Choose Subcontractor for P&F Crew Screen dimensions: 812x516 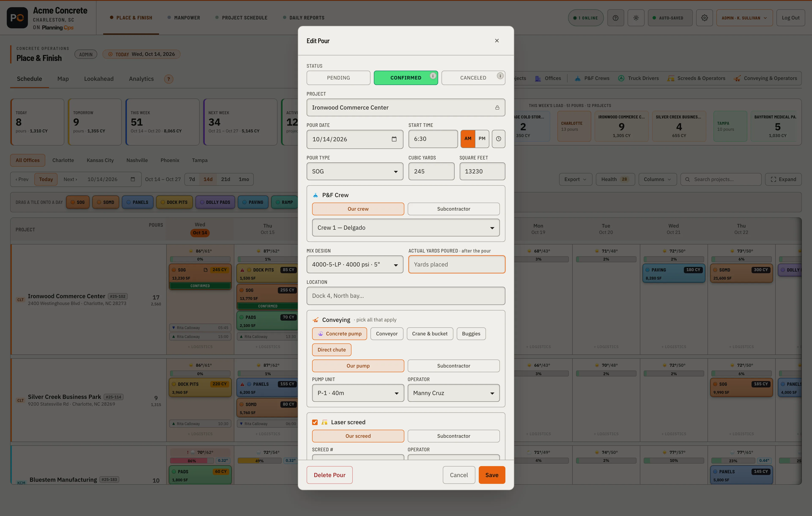[453, 209]
